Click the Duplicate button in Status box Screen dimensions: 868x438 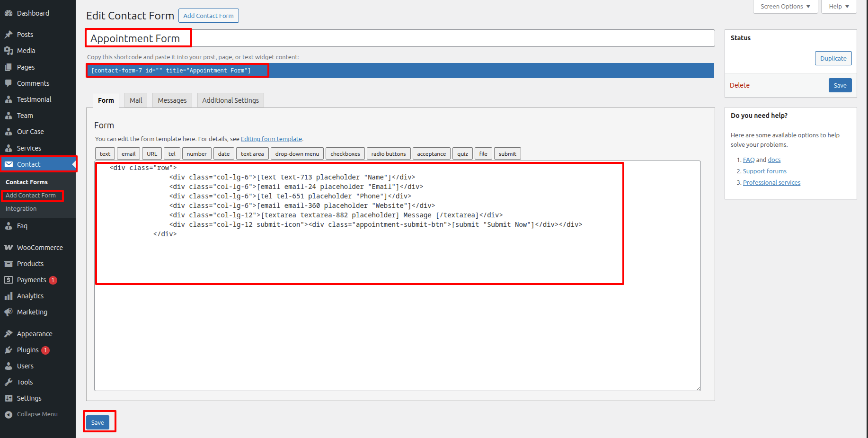pyautogui.click(x=833, y=58)
